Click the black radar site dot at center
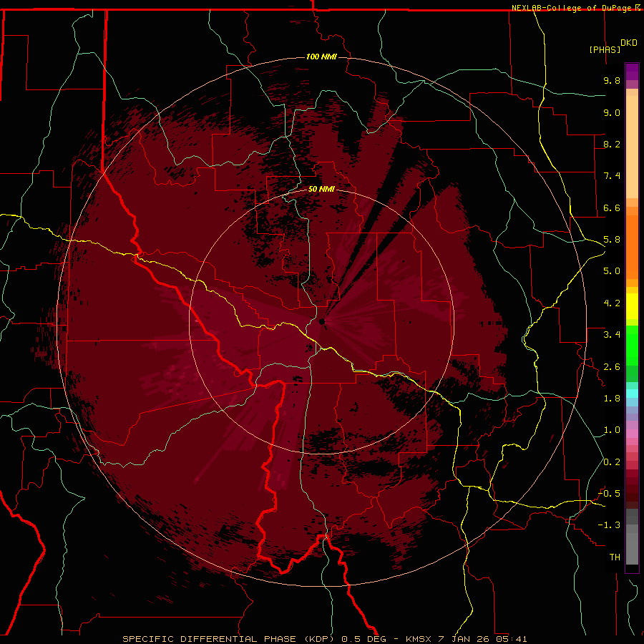644x644 pixels. [322, 321]
